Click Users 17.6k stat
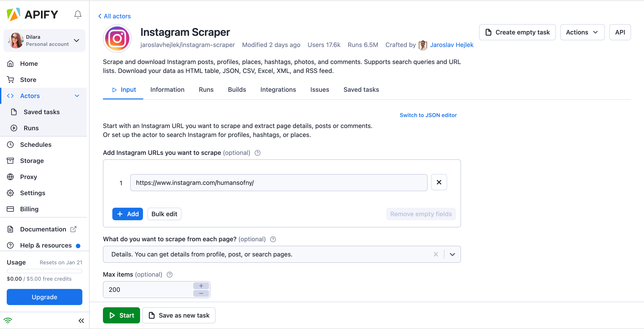 click(324, 45)
